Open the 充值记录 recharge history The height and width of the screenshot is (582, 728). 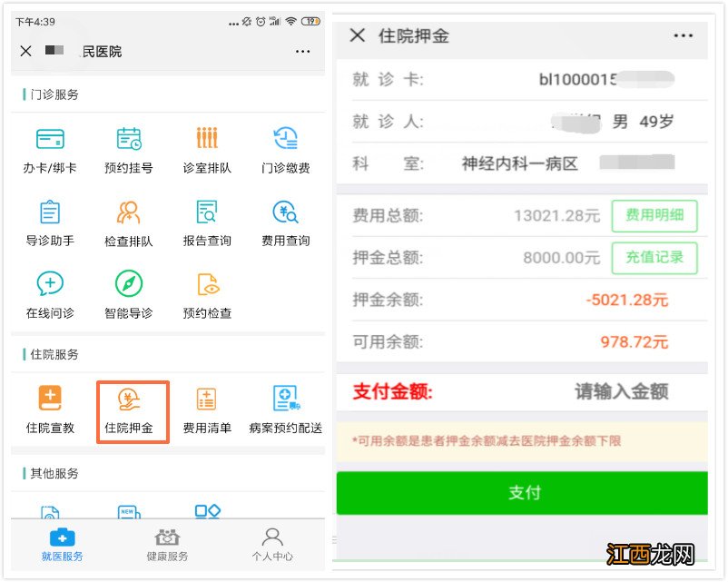tap(655, 258)
